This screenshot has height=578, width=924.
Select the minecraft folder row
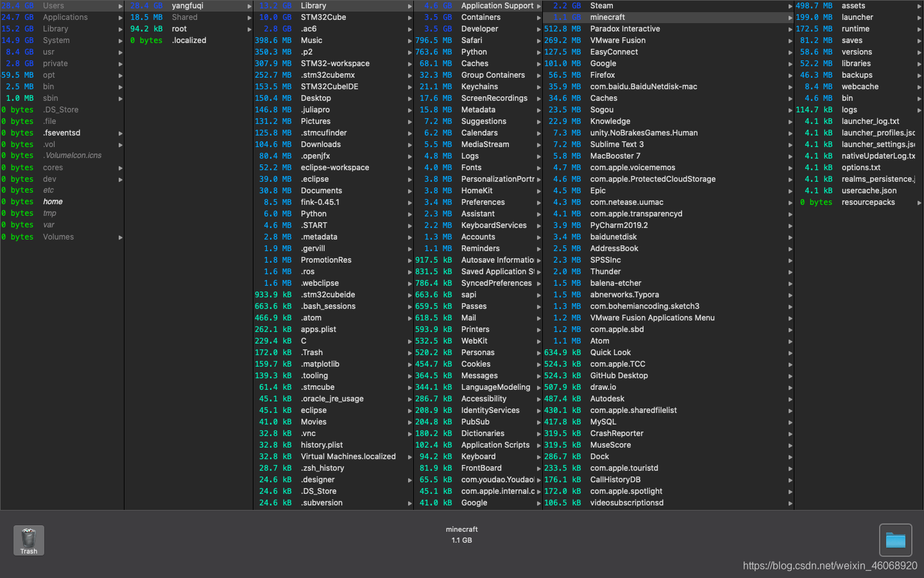click(x=668, y=17)
